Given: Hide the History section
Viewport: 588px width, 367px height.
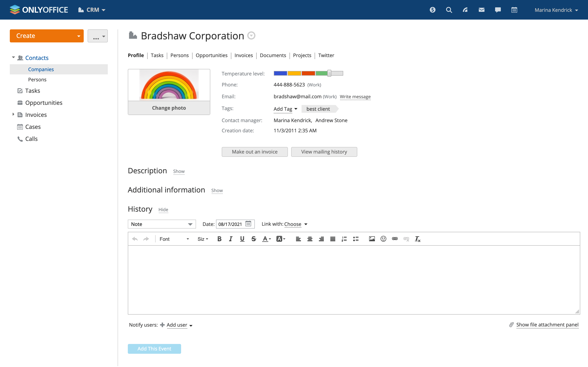Looking at the screenshot, I should click(x=163, y=210).
